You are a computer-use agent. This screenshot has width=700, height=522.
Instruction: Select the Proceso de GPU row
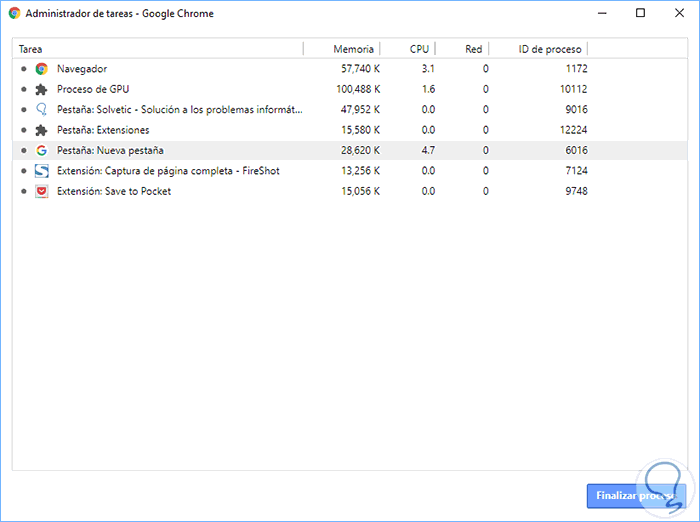pos(350,89)
